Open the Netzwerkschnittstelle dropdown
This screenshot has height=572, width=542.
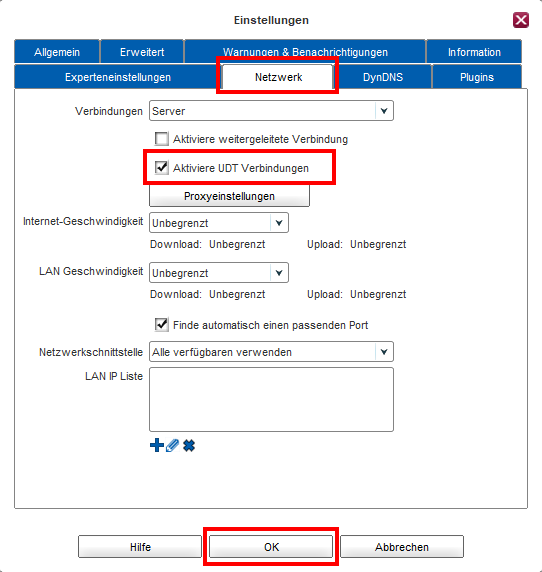click(x=271, y=352)
